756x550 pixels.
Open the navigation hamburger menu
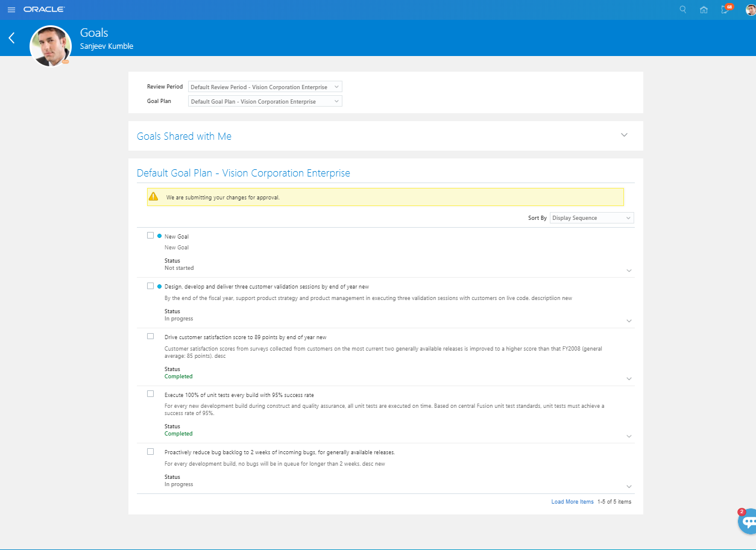[x=11, y=9]
